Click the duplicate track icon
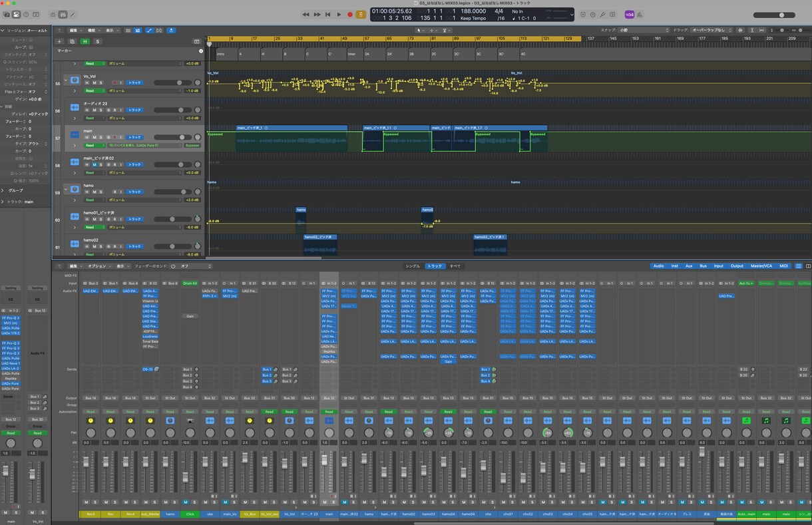The image size is (812, 525). pos(73,41)
